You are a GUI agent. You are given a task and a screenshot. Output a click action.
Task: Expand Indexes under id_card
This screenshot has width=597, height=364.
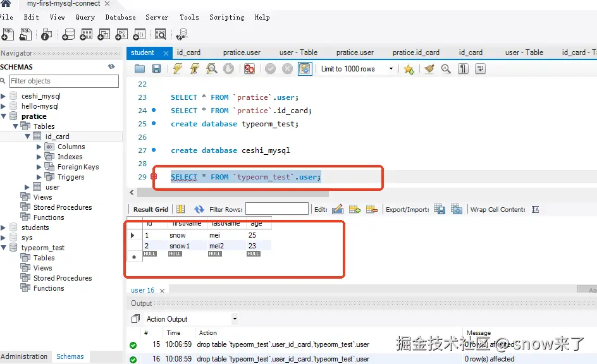pyautogui.click(x=39, y=157)
